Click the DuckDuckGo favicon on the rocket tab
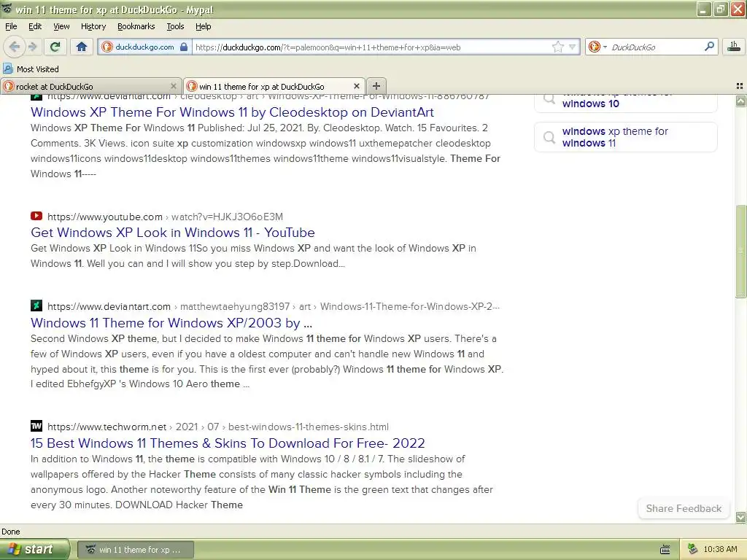The width and height of the screenshot is (747, 560). pos(9,86)
